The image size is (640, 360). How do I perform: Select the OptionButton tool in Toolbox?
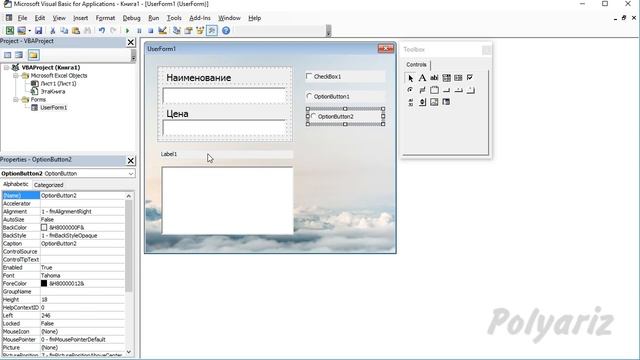(410, 90)
